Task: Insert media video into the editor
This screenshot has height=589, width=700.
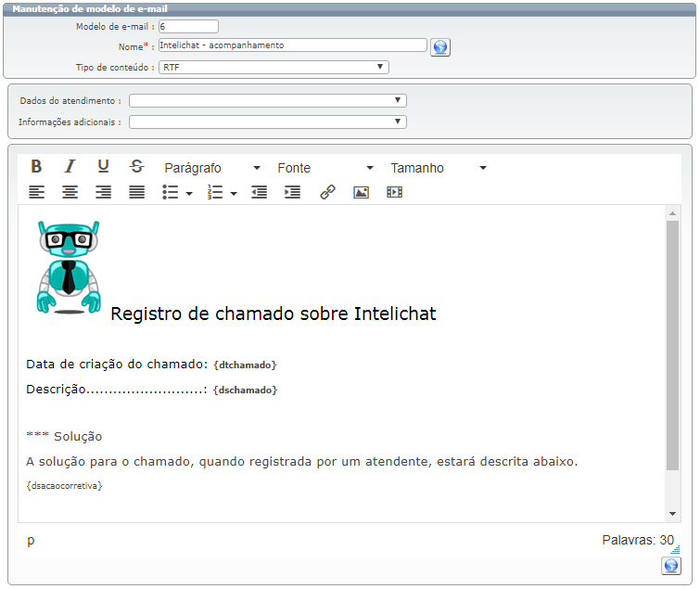Action: [394, 192]
